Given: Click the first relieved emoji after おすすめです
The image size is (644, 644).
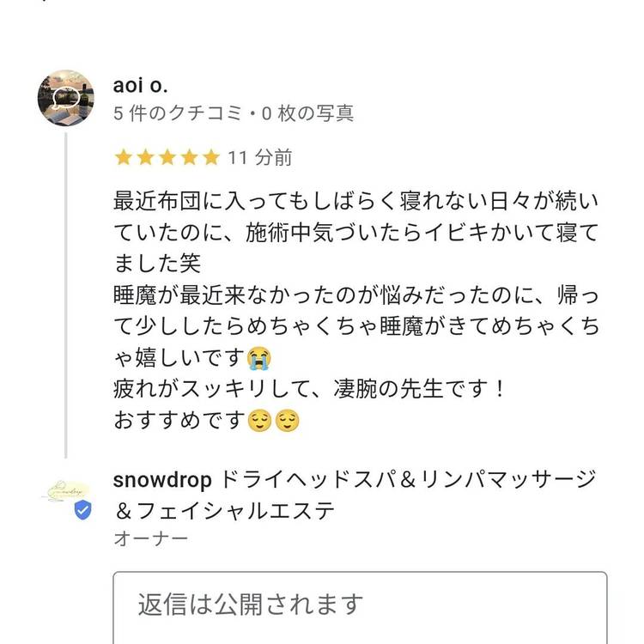Looking at the screenshot, I should [x=258, y=422].
